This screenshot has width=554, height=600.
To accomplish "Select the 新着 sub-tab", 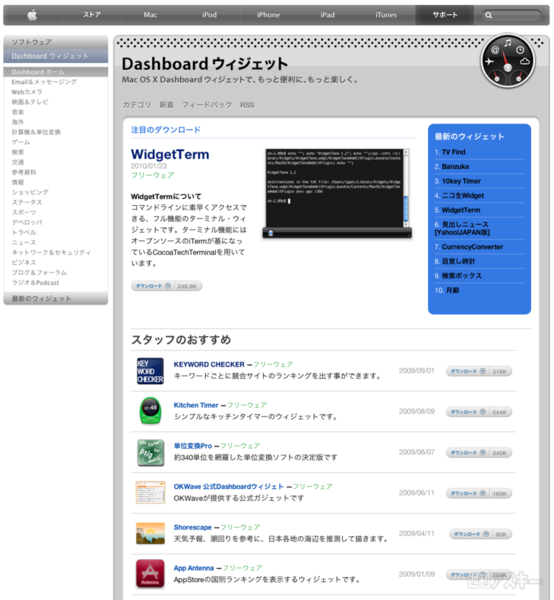I will pyautogui.click(x=166, y=105).
